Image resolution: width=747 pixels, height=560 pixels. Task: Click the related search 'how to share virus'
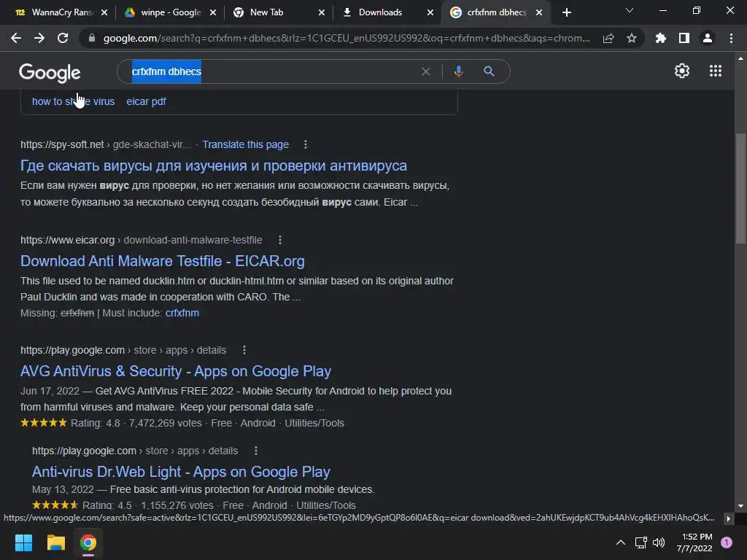pos(74,101)
